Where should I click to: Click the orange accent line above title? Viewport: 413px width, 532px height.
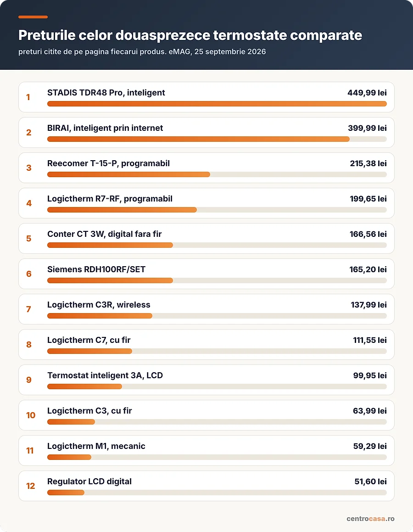click(x=33, y=17)
